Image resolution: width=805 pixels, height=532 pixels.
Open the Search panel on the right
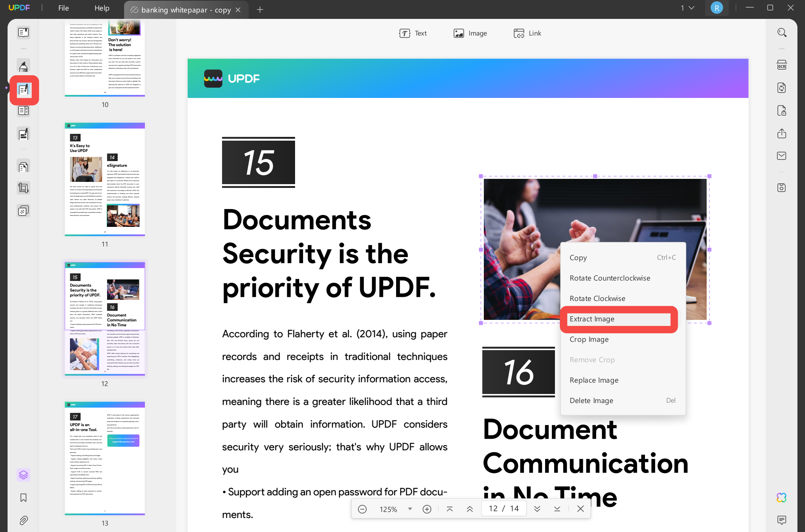782,33
